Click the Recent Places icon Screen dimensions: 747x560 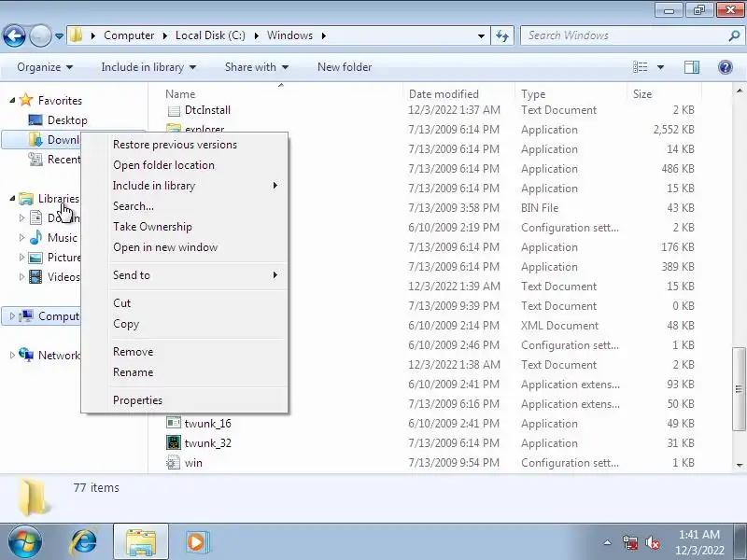[35, 159]
